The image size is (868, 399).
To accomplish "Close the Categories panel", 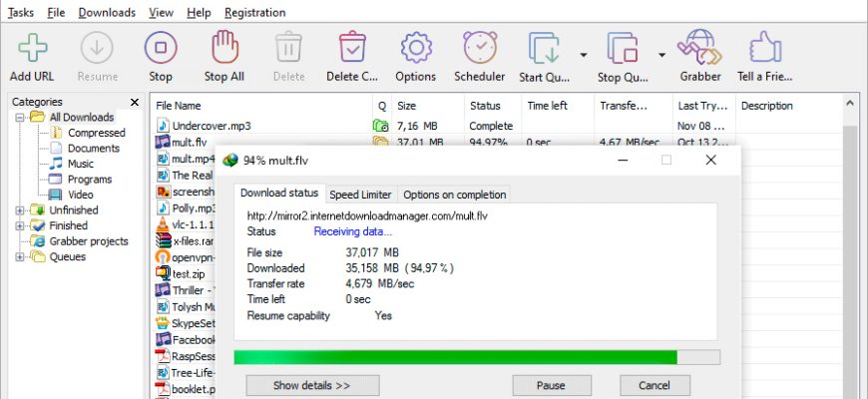I will [x=135, y=102].
